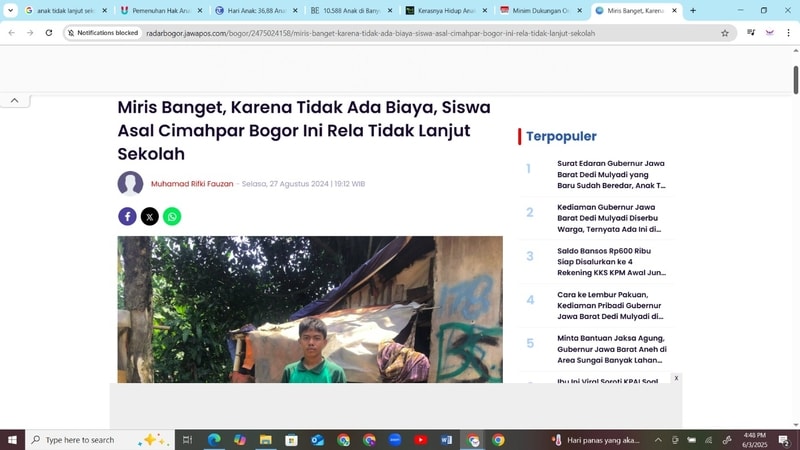Click Windows search box 'Type here to search'
This screenshot has width=800, height=450.
tap(99, 440)
